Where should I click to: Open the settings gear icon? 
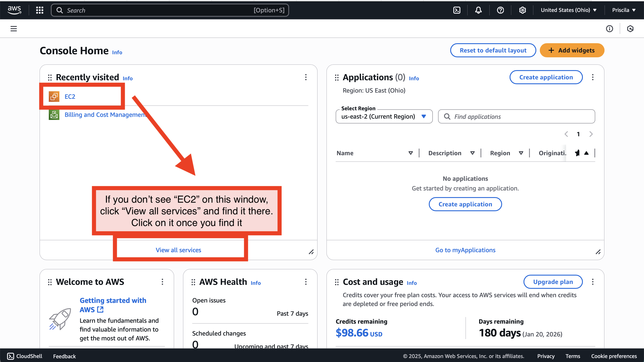coord(522,10)
